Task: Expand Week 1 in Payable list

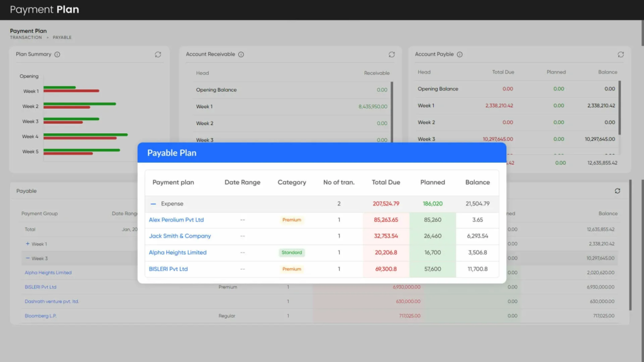Action: click(28, 244)
